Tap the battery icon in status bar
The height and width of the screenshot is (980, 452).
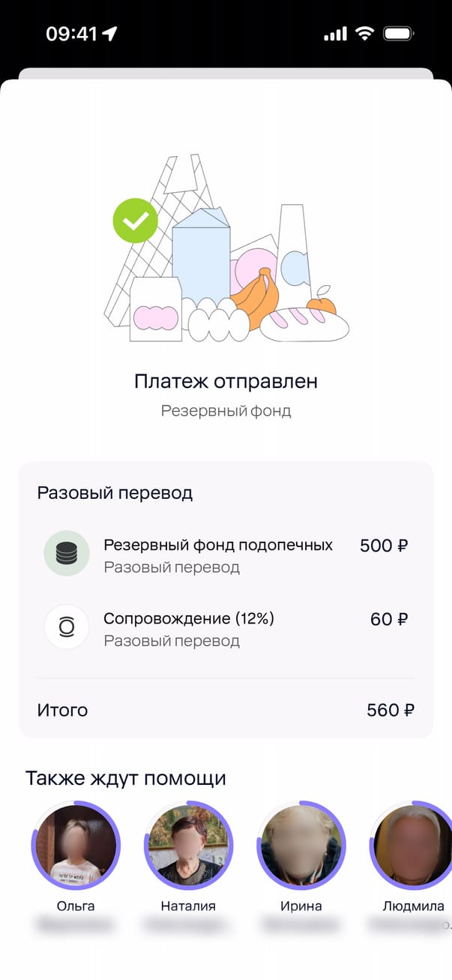(x=399, y=34)
